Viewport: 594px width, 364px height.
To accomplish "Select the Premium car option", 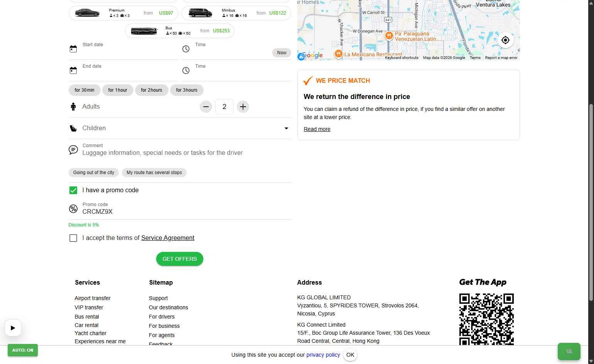I will [123, 13].
